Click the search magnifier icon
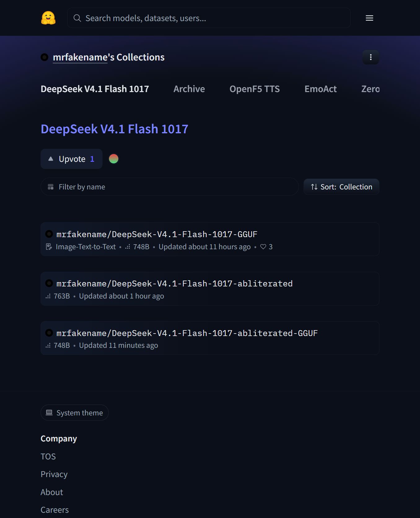This screenshot has width=420, height=518. tap(77, 18)
